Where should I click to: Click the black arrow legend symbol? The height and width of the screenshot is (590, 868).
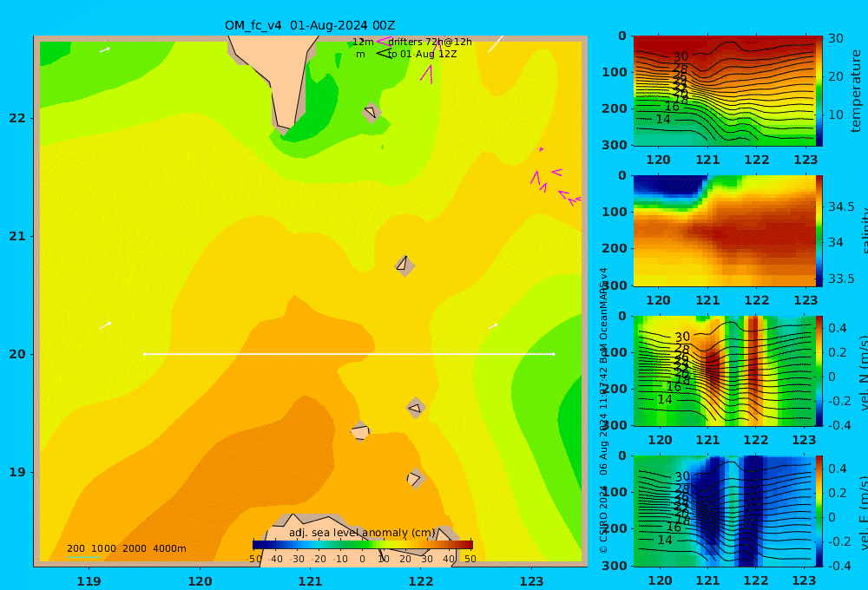384,54
